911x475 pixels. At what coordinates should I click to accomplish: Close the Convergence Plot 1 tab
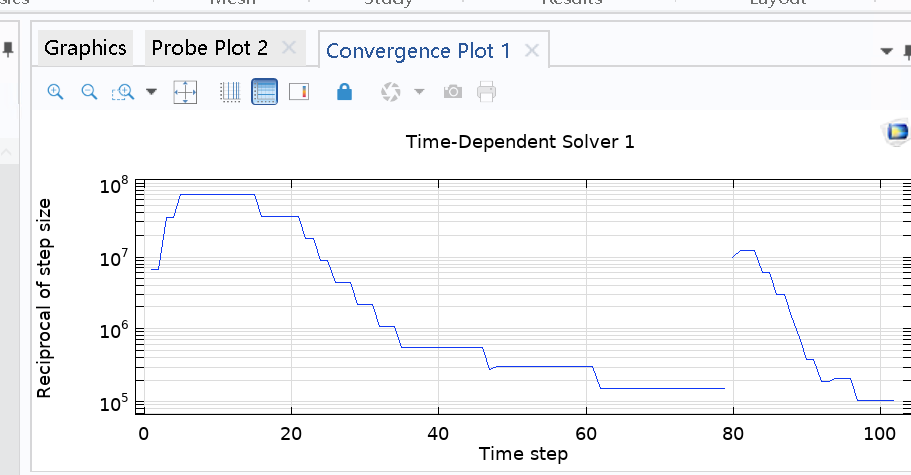coord(532,50)
